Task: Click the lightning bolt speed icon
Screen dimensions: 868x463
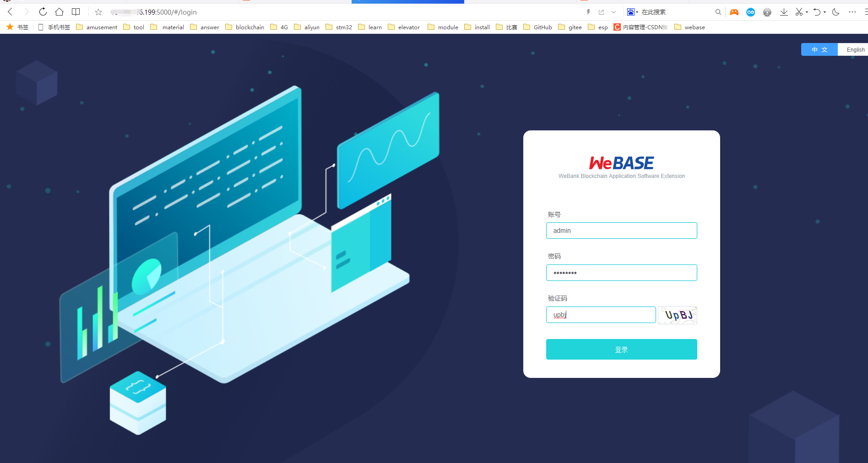Action: [x=587, y=12]
